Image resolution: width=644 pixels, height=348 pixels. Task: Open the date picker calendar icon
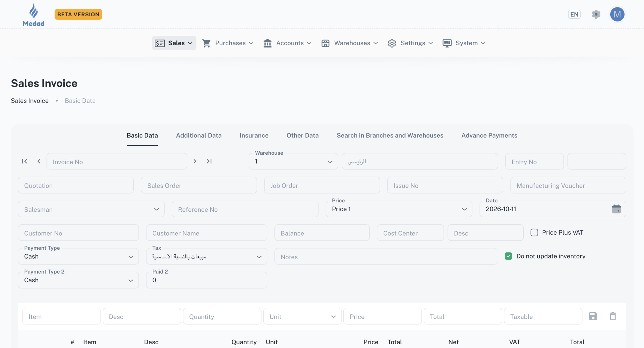[616, 209]
